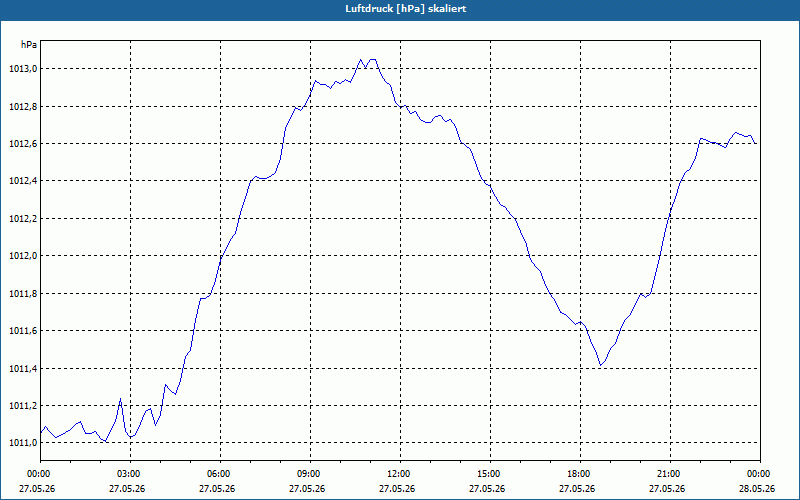Pick the 21:00 time label
The height and width of the screenshot is (500, 800).
click(670, 474)
